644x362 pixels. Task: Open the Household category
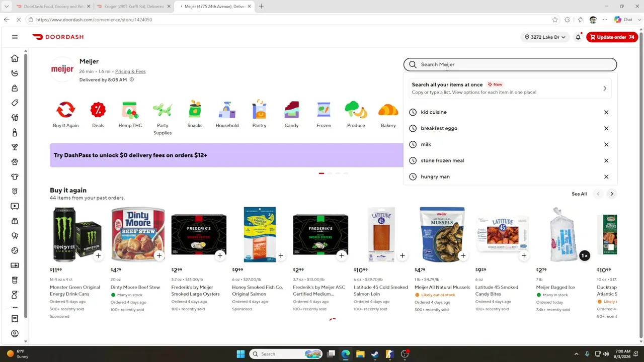coord(227,115)
